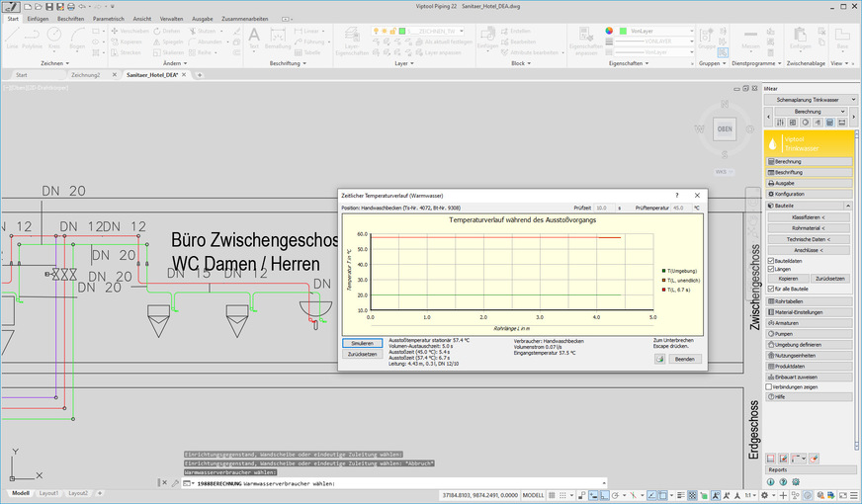Screen dimensions: 862x504
Task: Switch to the Layout1 tab
Action: click(x=48, y=493)
